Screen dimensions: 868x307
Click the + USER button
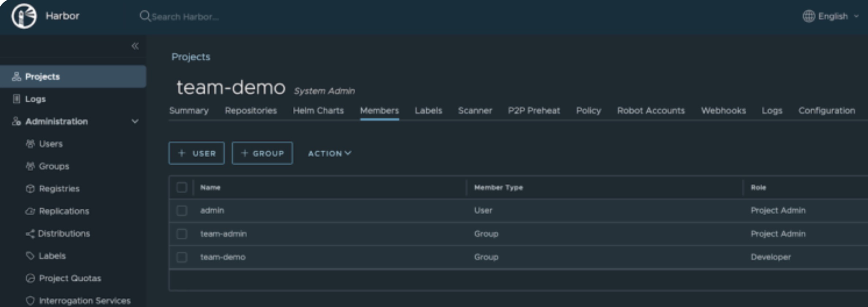click(197, 153)
